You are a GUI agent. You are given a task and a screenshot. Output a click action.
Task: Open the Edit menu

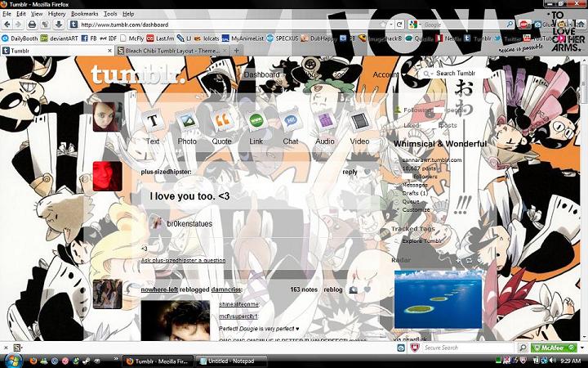21,14
